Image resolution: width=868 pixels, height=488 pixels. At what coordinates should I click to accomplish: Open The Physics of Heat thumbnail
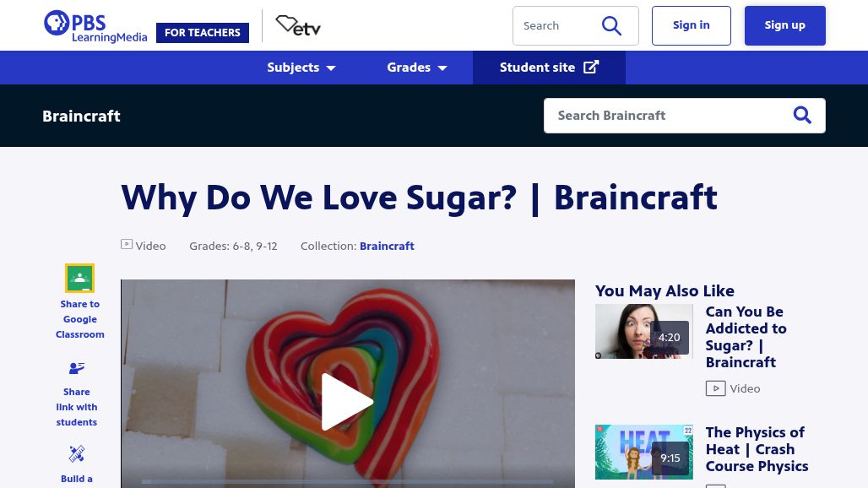pyautogui.click(x=643, y=452)
